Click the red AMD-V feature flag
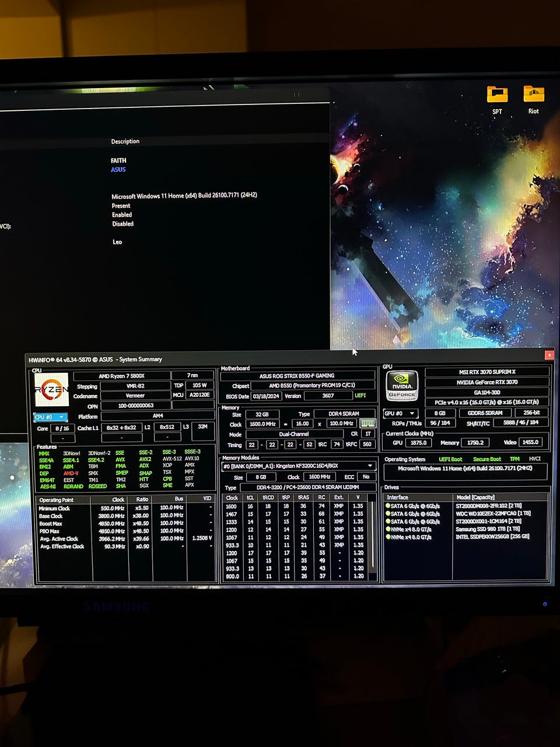The image size is (560, 747). pos(71,473)
